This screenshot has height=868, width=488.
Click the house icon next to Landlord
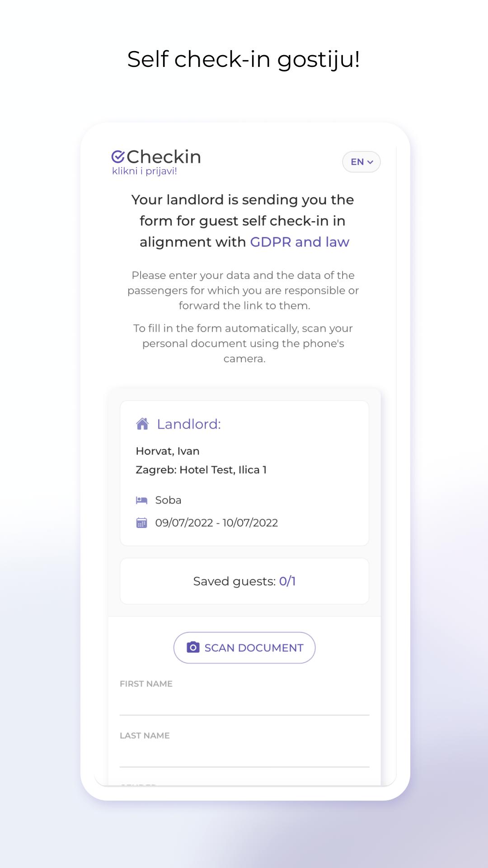(142, 424)
